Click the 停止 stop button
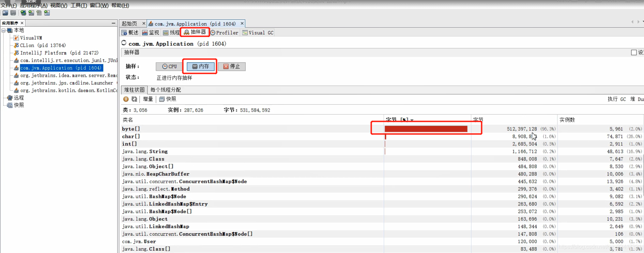Screen dimensions: 644x253 point(232,66)
